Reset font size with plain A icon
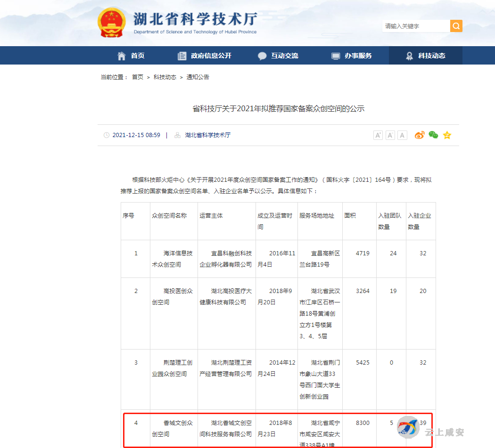This screenshot has height=448, width=495. point(402,135)
